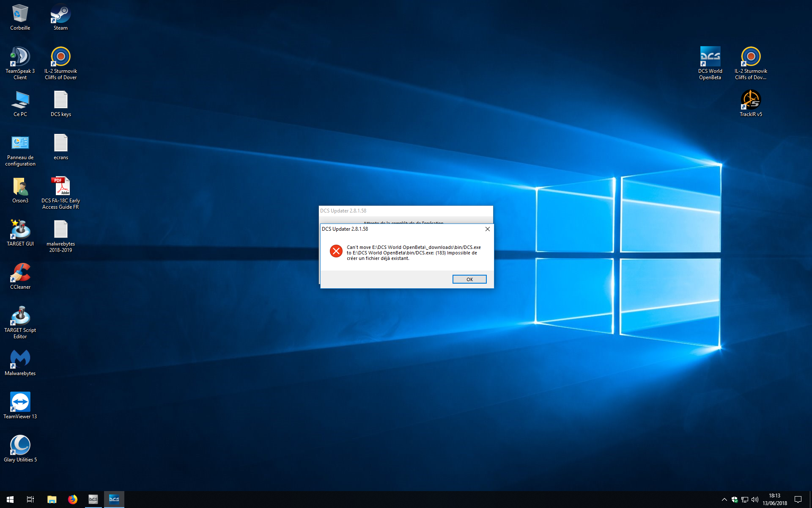Open the Action Center notifications
The height and width of the screenshot is (508, 812).
coord(798,500)
